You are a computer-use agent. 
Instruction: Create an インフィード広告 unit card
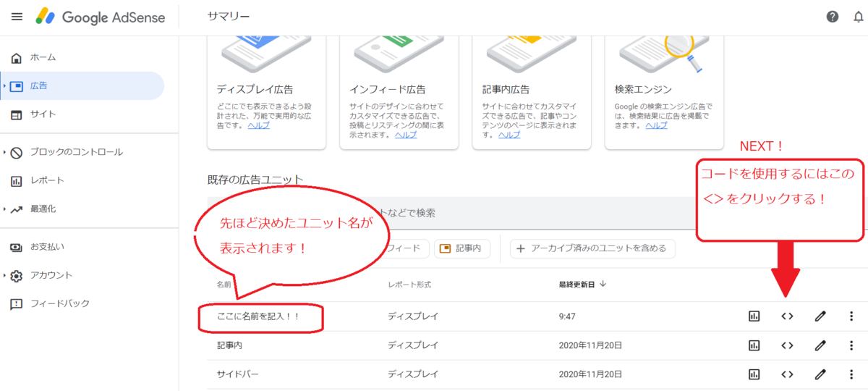(x=399, y=93)
